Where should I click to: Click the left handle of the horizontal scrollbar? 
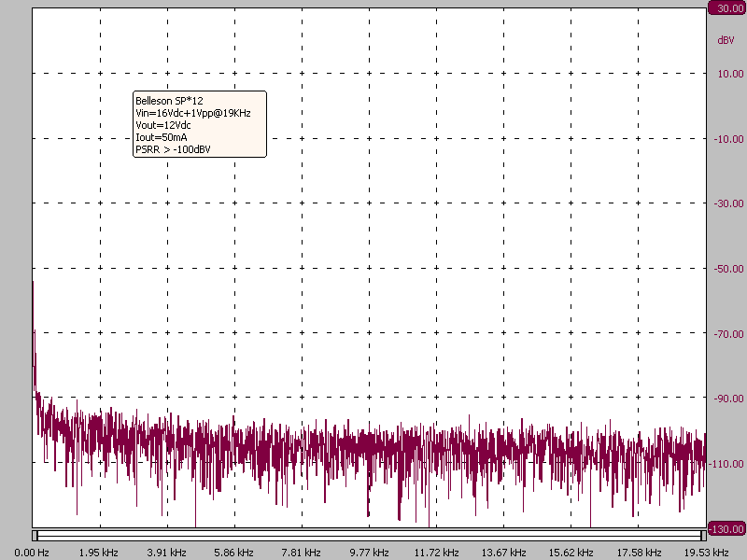pos(35,535)
